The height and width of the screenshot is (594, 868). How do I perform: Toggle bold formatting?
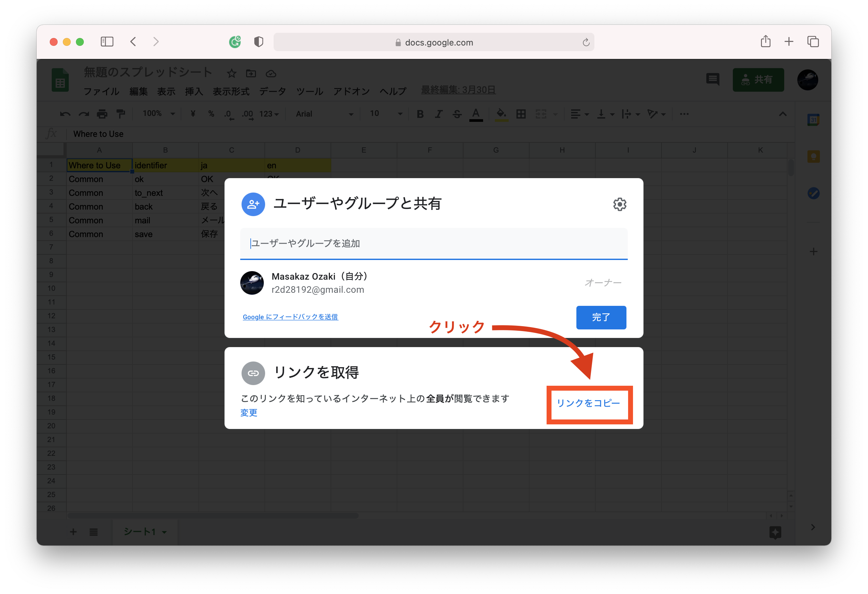tap(420, 114)
